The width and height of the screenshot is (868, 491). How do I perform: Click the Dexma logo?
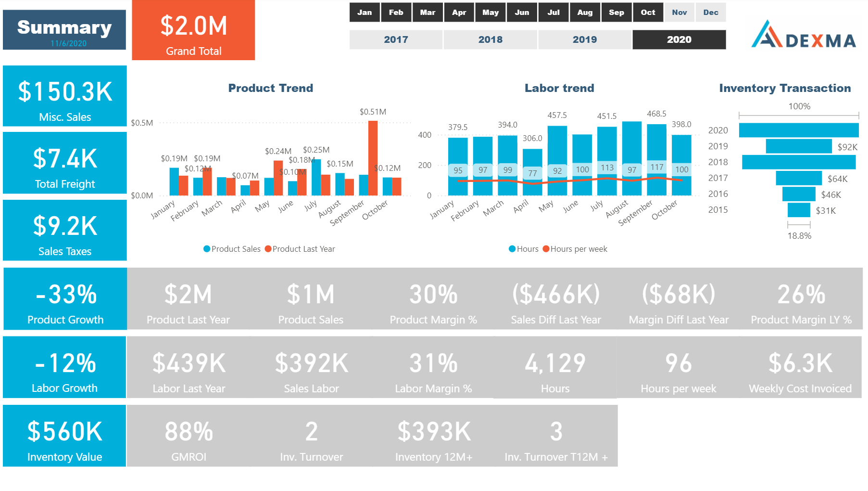click(x=804, y=35)
